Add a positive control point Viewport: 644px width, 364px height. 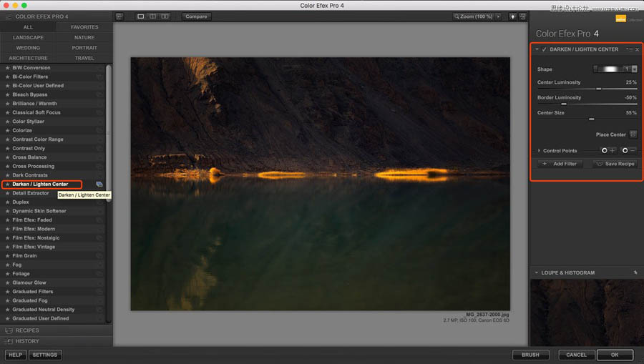[x=608, y=151]
